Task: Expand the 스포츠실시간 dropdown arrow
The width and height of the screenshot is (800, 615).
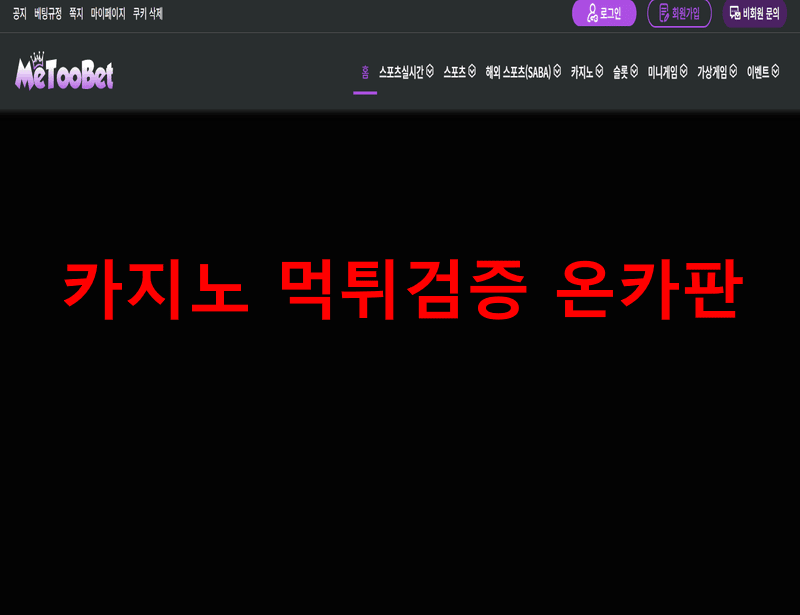Action: pyautogui.click(x=430, y=71)
